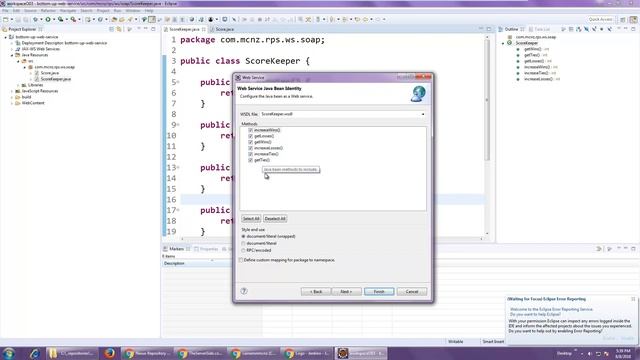Click ScoreKeeper class in Outline
The height and width of the screenshot is (360, 640).
click(527, 43)
